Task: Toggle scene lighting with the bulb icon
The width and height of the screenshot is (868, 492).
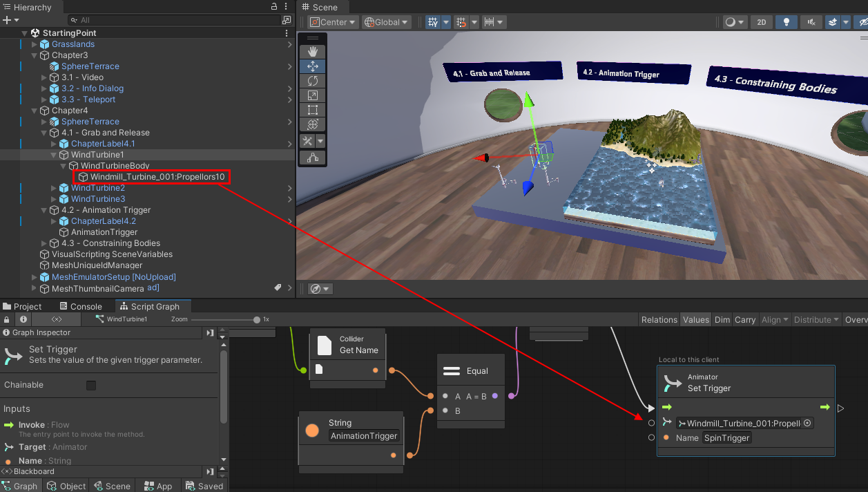Action: point(787,21)
